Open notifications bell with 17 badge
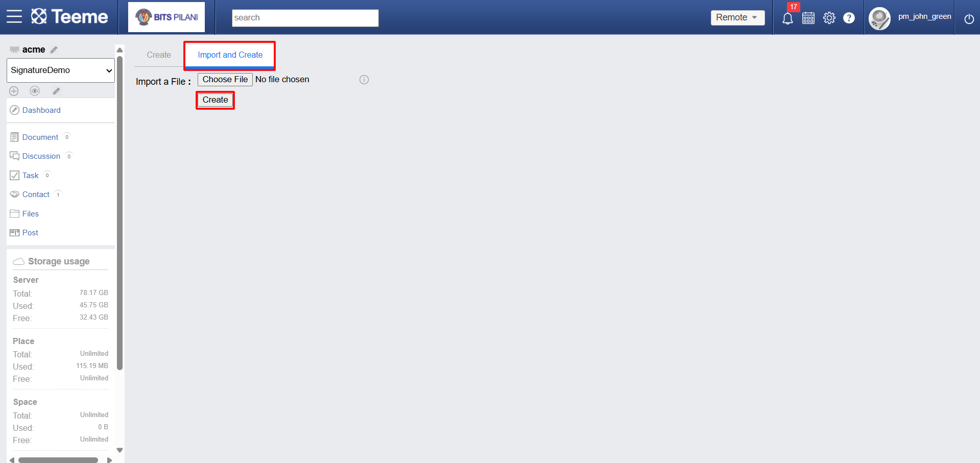This screenshot has height=463, width=980. 788,18
